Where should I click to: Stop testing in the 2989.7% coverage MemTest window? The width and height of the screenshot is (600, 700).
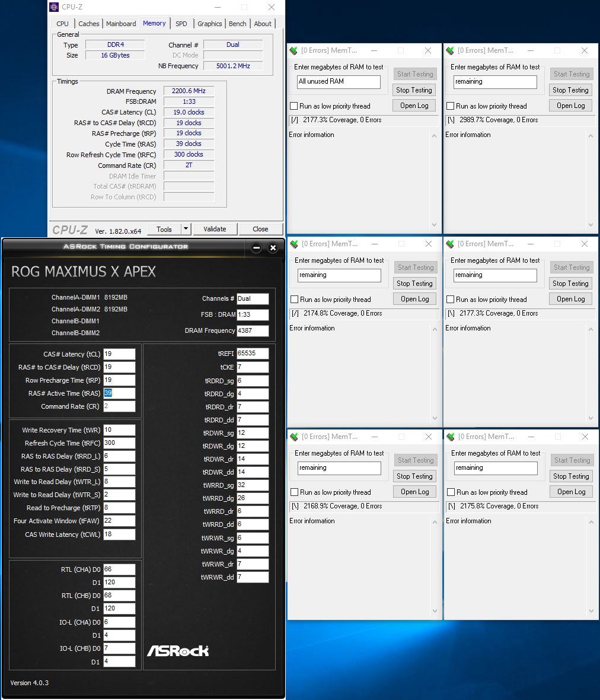click(x=570, y=90)
